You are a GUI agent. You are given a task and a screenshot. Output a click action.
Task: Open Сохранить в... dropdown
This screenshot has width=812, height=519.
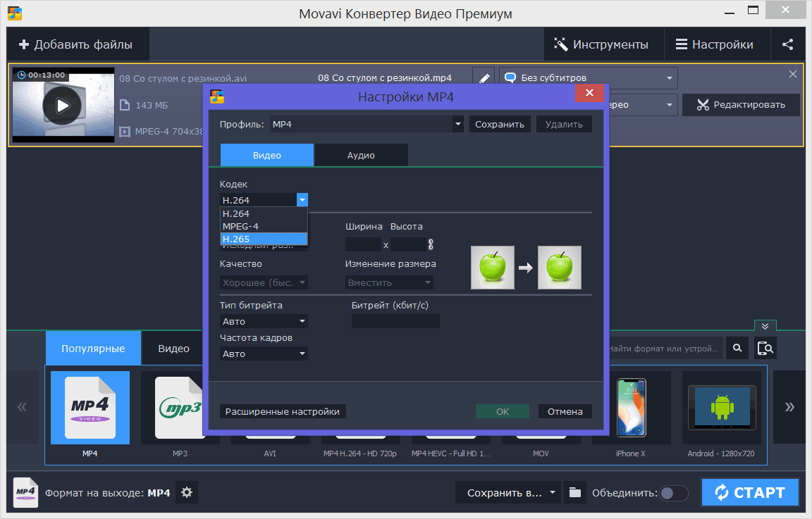508,493
